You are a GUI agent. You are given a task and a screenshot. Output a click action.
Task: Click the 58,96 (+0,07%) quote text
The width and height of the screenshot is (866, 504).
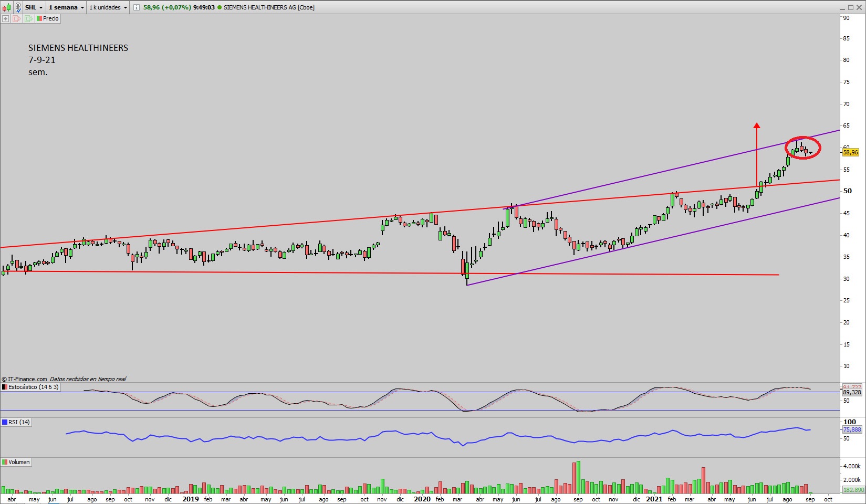[167, 7]
